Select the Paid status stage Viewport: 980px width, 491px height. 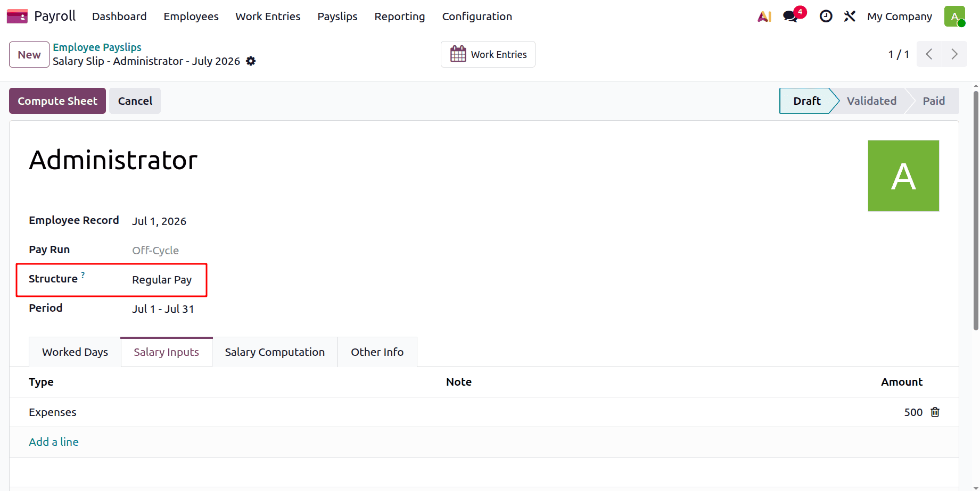[x=934, y=101]
